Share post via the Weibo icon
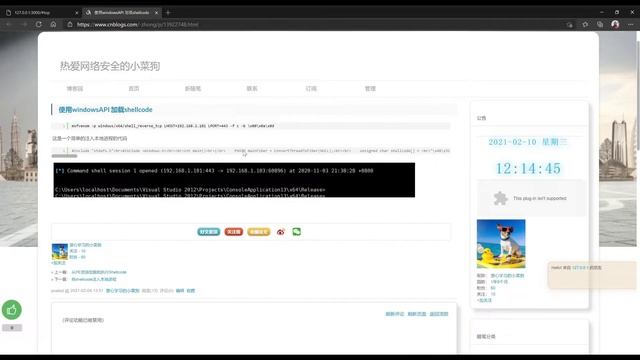640x360 pixels. coord(280,232)
